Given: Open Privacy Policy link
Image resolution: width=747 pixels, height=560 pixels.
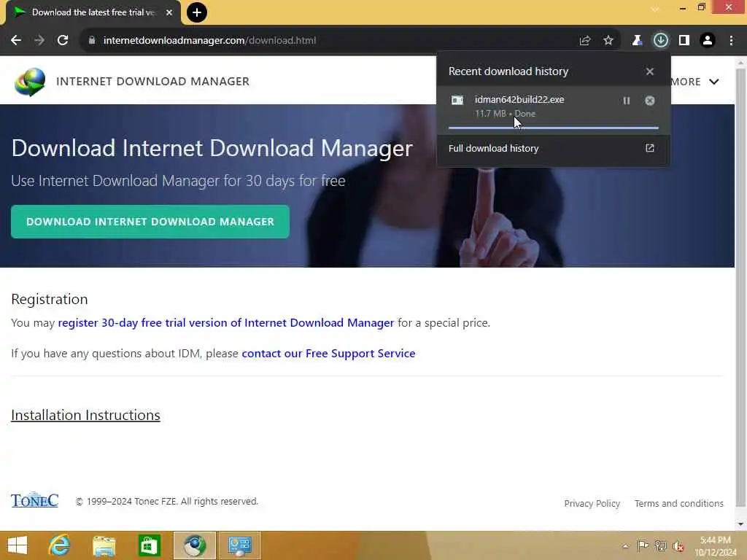Looking at the screenshot, I should (x=592, y=503).
